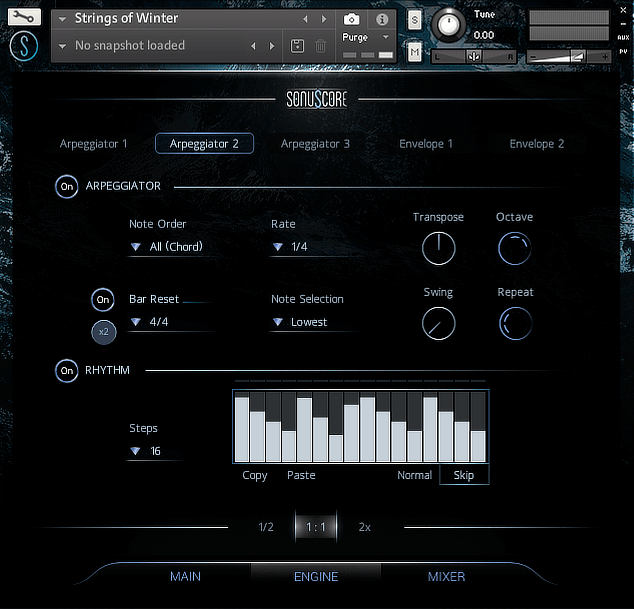Switch to Arpeggiator 3 tab
This screenshot has width=634, height=609.
(315, 144)
